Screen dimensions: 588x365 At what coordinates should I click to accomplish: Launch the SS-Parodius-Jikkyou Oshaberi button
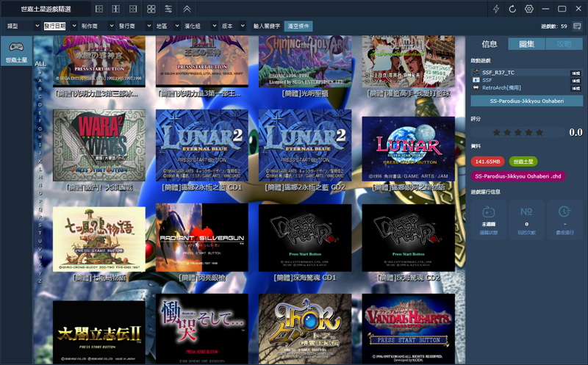pos(526,101)
